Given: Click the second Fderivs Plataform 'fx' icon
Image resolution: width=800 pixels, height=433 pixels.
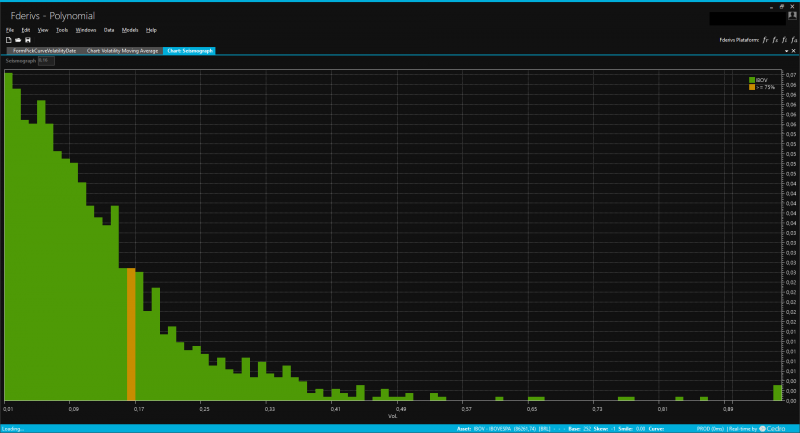Looking at the screenshot, I should 774,39.
